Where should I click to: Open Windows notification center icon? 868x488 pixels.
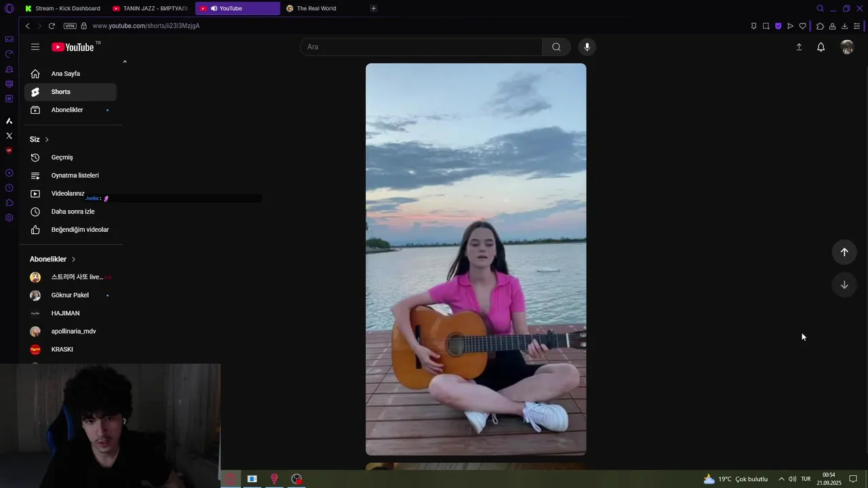click(853, 479)
